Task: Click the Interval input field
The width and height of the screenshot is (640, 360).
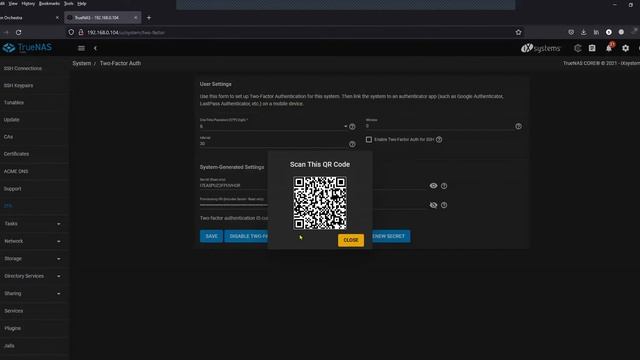Action: [273, 144]
